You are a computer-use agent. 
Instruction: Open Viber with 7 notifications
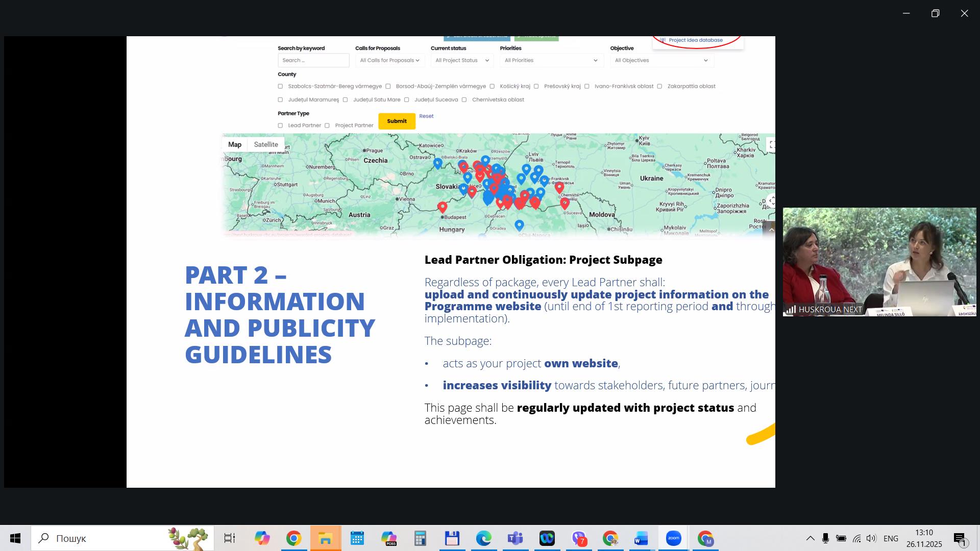tap(579, 538)
